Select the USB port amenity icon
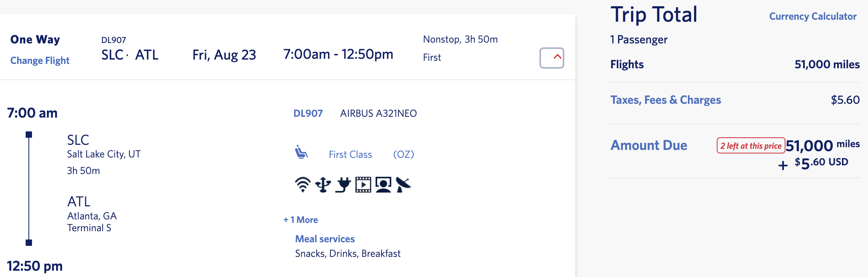Screen dimensions: 868x277 coord(322,183)
